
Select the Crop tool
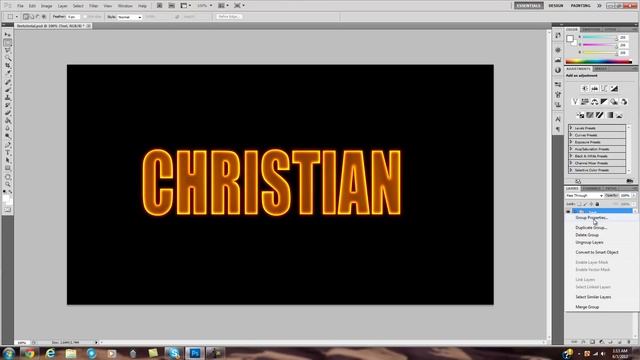8,66
